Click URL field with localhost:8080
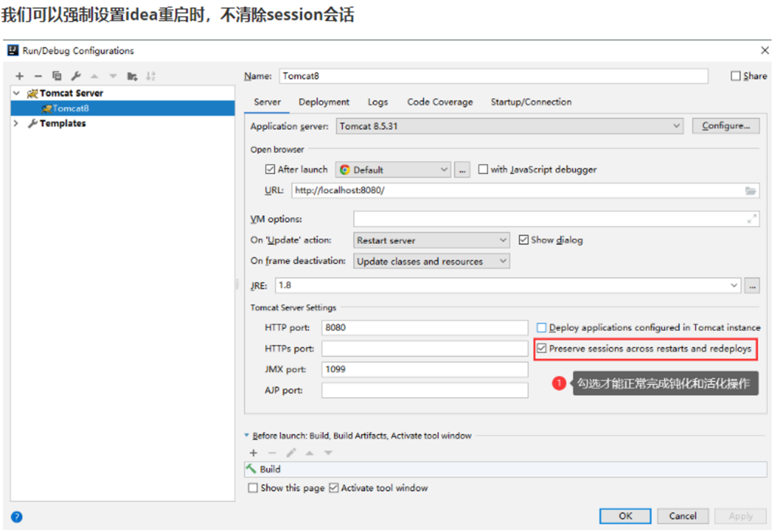The width and height of the screenshot is (773, 532). tap(525, 191)
